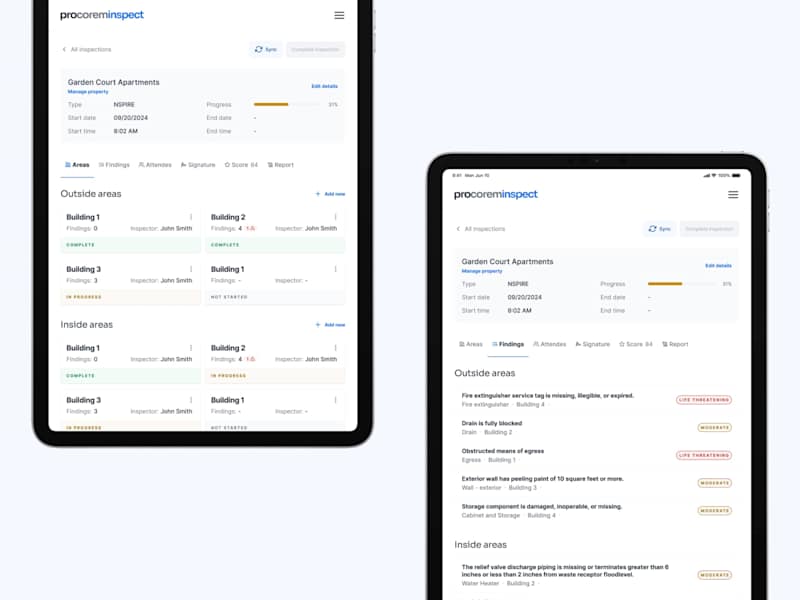Switch to Findings tab on left tablet
The width and height of the screenshot is (800, 600).
coord(114,165)
